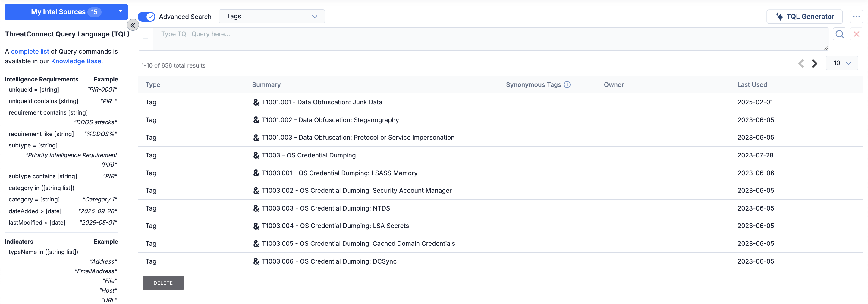Collapse the query box using minus button
The height and width of the screenshot is (304, 868).
click(x=145, y=39)
